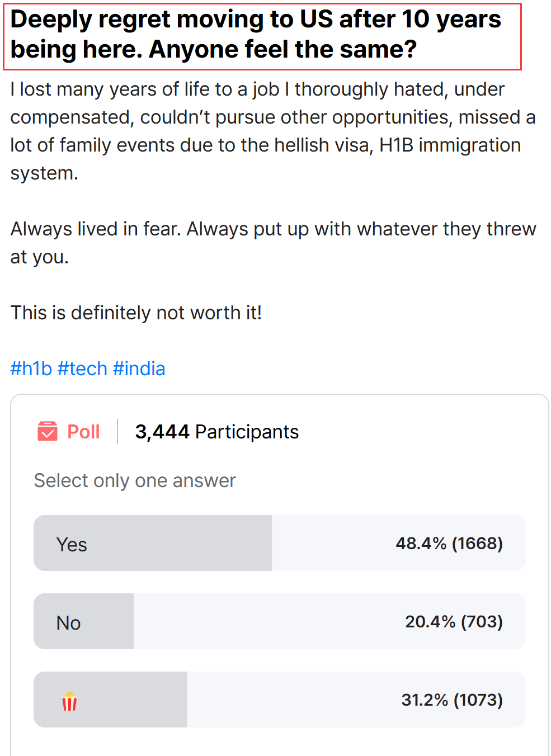Click the No option's gray progress fill
The image size is (551, 756).
[84, 621]
